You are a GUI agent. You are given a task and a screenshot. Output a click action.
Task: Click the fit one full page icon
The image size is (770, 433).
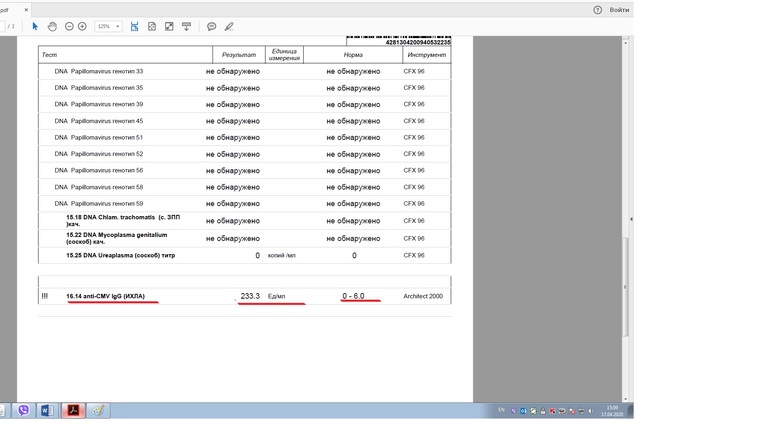point(152,26)
